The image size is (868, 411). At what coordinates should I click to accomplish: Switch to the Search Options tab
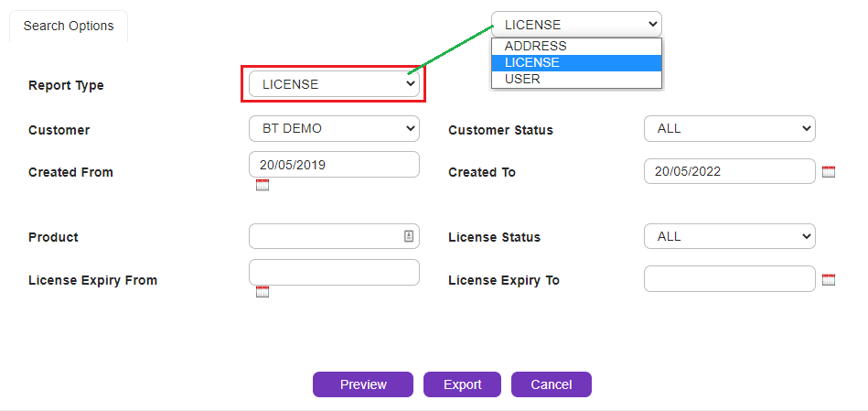click(x=69, y=26)
